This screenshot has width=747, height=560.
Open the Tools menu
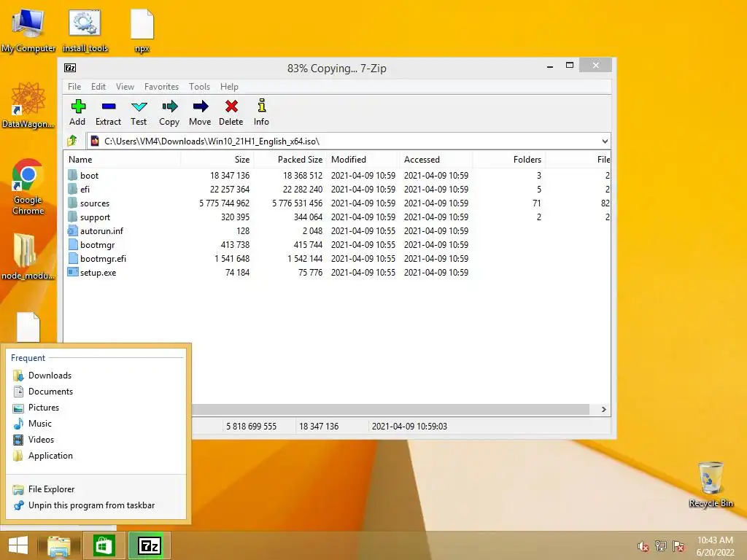pyautogui.click(x=200, y=87)
